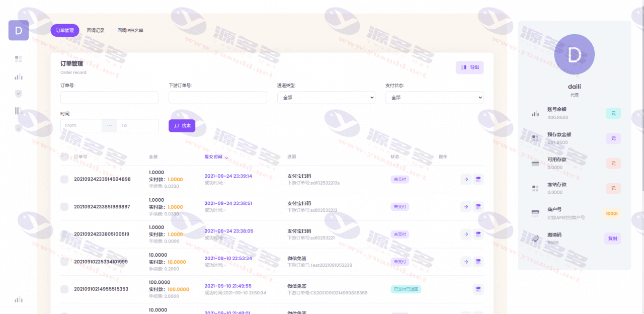The image size is (644, 314).
Task: Open the user shield icon in the sidebar
Action: (x=19, y=128)
